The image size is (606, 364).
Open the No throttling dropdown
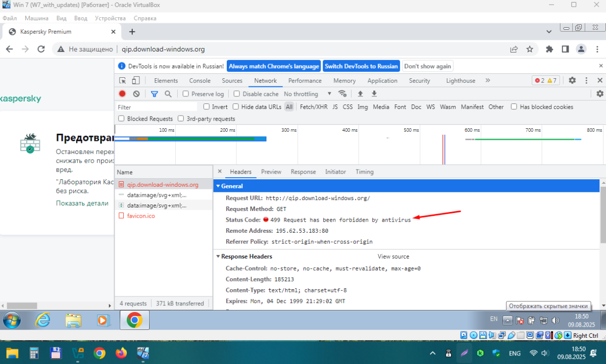point(308,94)
